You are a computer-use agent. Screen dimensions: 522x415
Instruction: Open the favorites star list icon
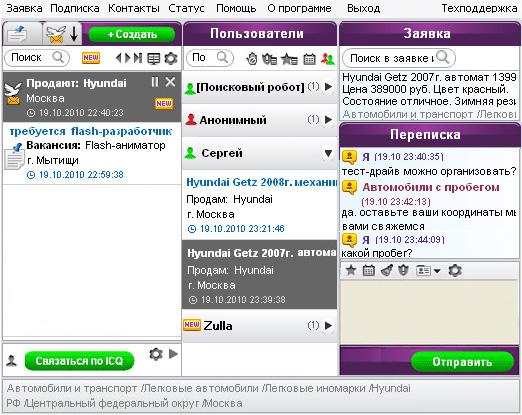pos(289,59)
